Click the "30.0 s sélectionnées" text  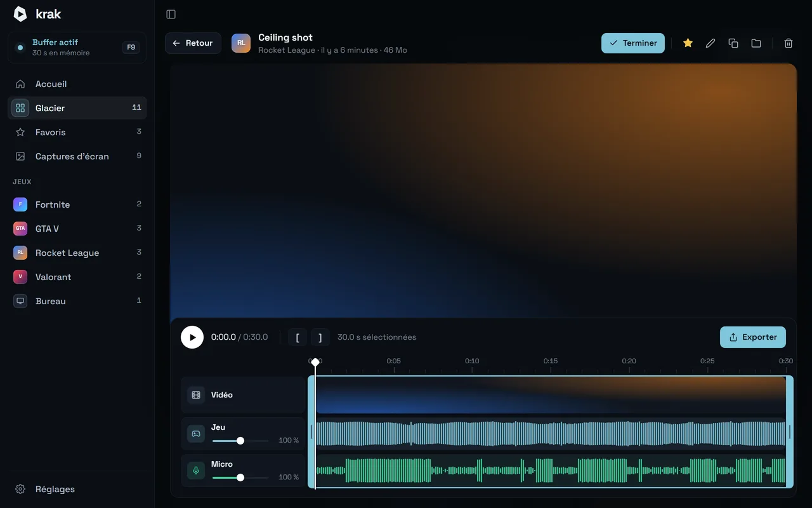(x=377, y=337)
